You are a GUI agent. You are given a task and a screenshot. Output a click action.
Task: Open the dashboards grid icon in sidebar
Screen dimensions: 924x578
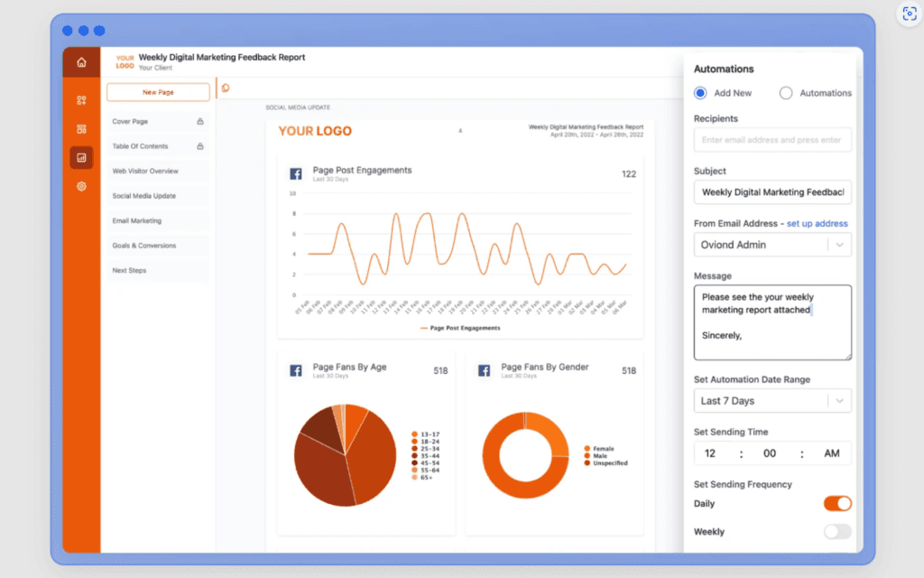point(81,100)
